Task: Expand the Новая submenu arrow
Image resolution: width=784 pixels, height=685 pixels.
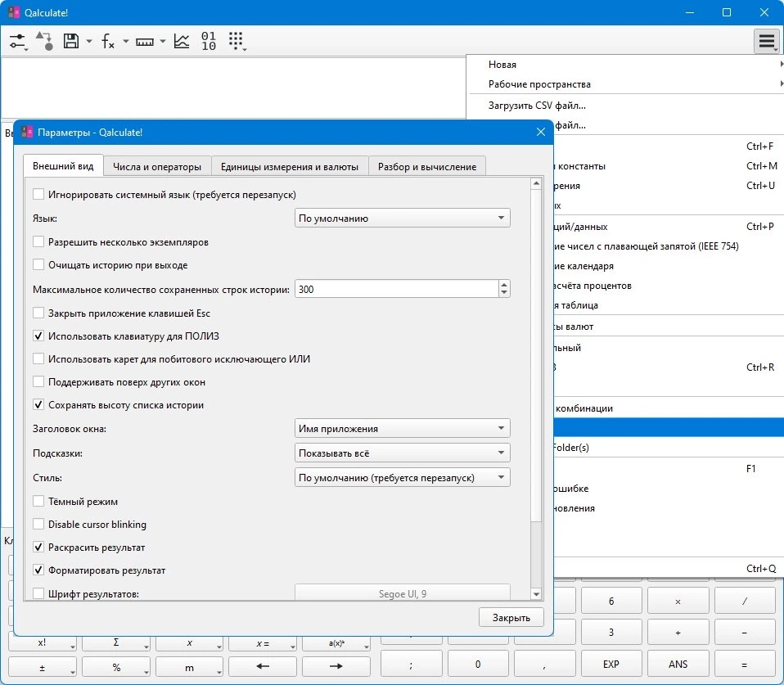Action: pos(782,64)
